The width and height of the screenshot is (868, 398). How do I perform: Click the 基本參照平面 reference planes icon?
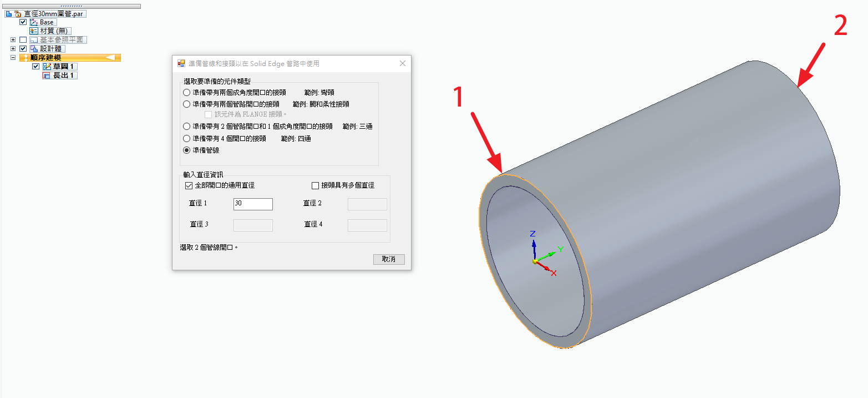33,40
